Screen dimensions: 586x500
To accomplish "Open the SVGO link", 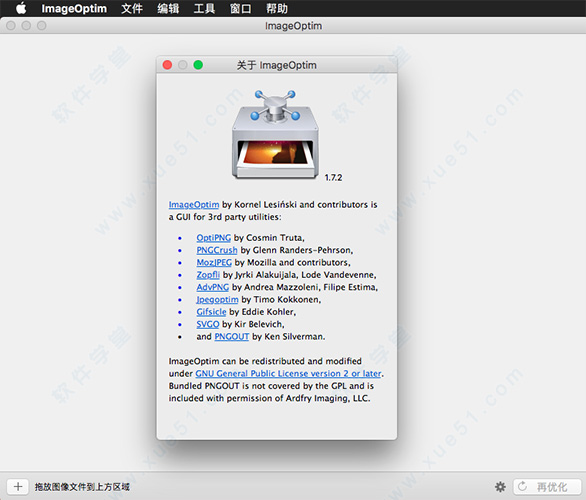I will pyautogui.click(x=208, y=324).
